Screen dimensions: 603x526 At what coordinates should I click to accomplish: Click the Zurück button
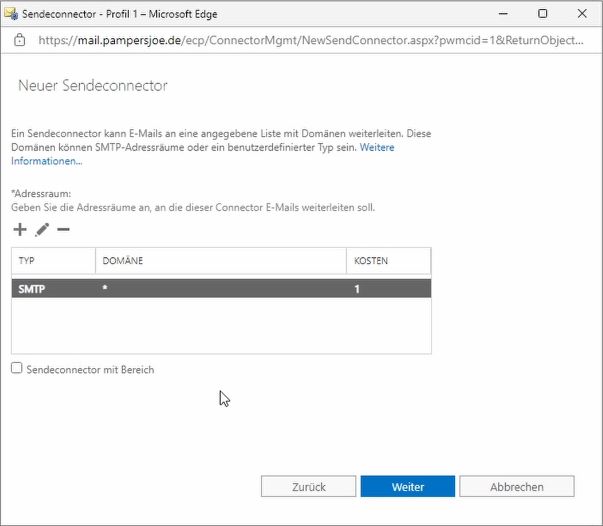(x=308, y=486)
